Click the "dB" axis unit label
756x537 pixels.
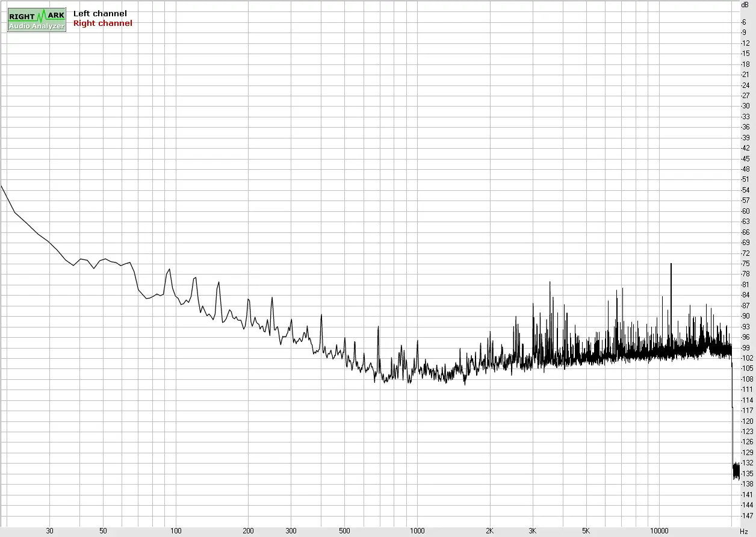pos(745,4)
